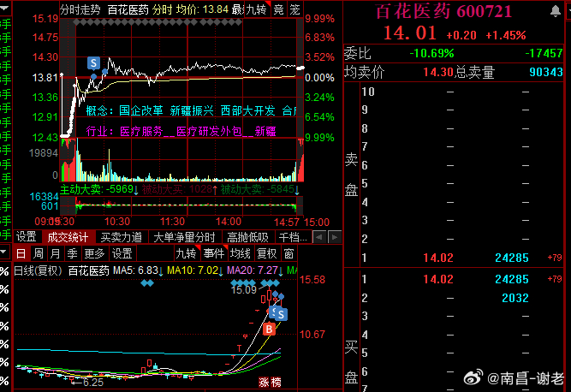Image resolution: width=571 pixels, height=392 pixels.
Task: Click the alert bell icon
Action: click(x=555, y=11)
